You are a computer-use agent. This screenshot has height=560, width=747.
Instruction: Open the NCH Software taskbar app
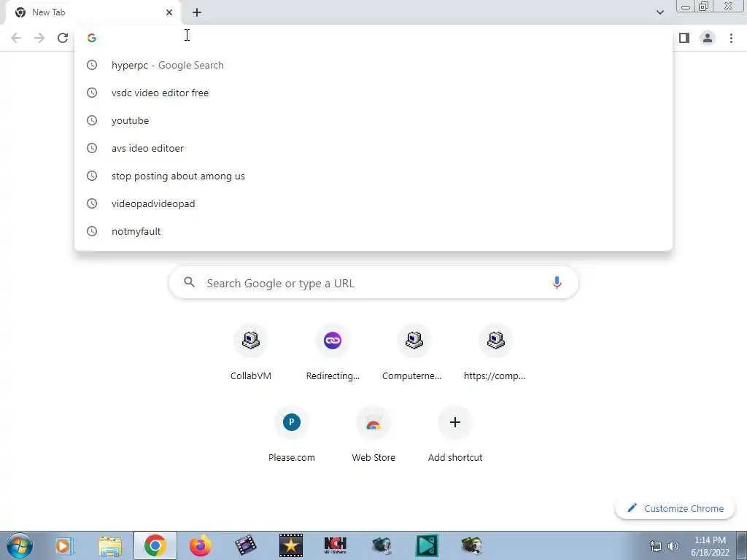(x=336, y=545)
